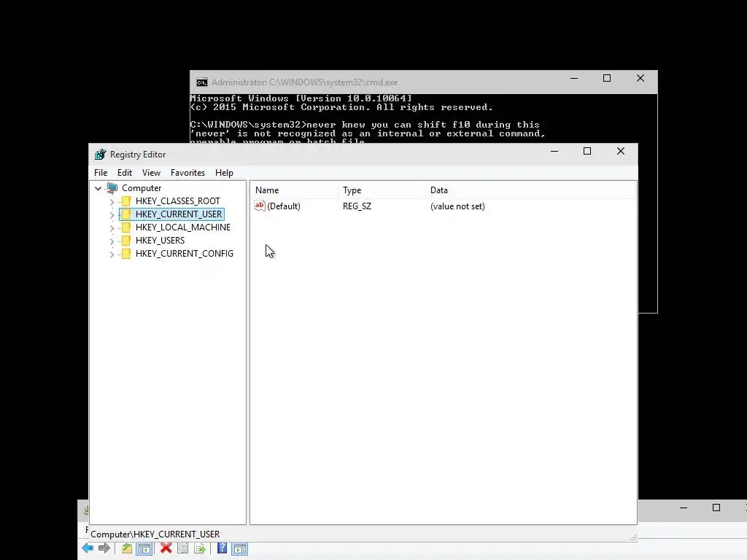Close the cmd.exe Administrator window

pos(640,78)
